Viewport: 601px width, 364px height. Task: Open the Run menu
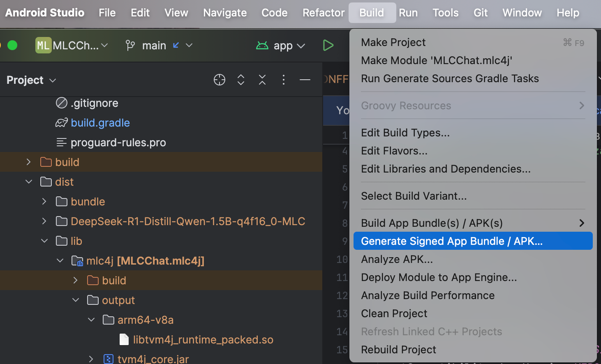[x=408, y=13]
